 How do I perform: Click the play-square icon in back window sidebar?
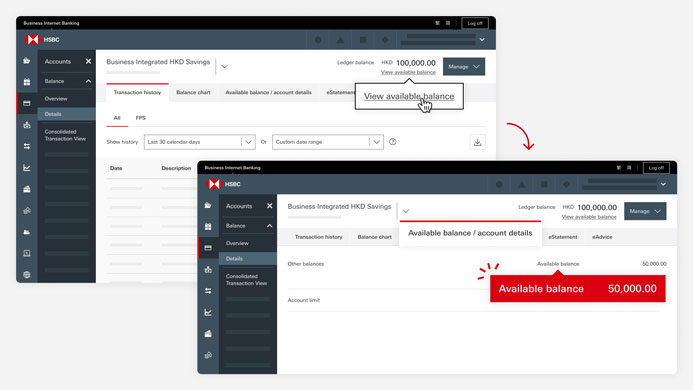click(27, 253)
